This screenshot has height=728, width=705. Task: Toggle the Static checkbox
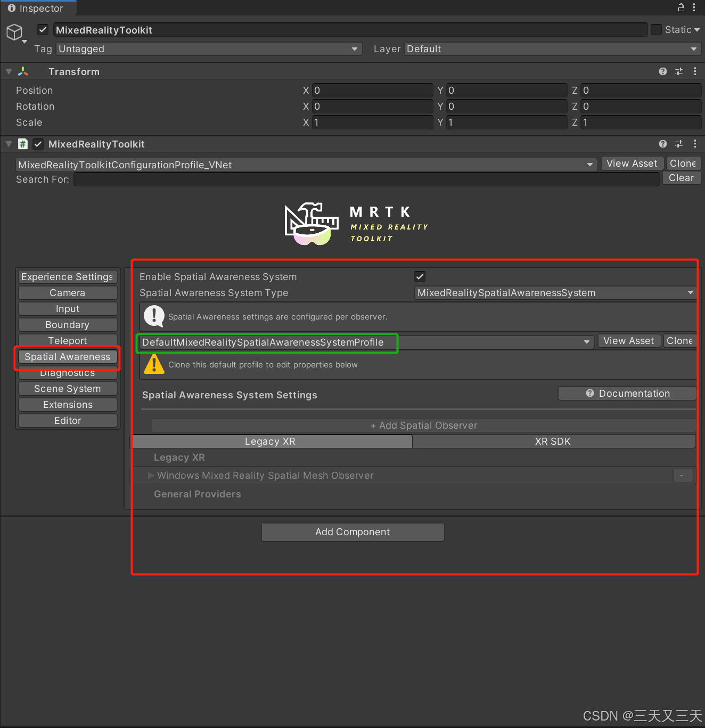(x=657, y=30)
